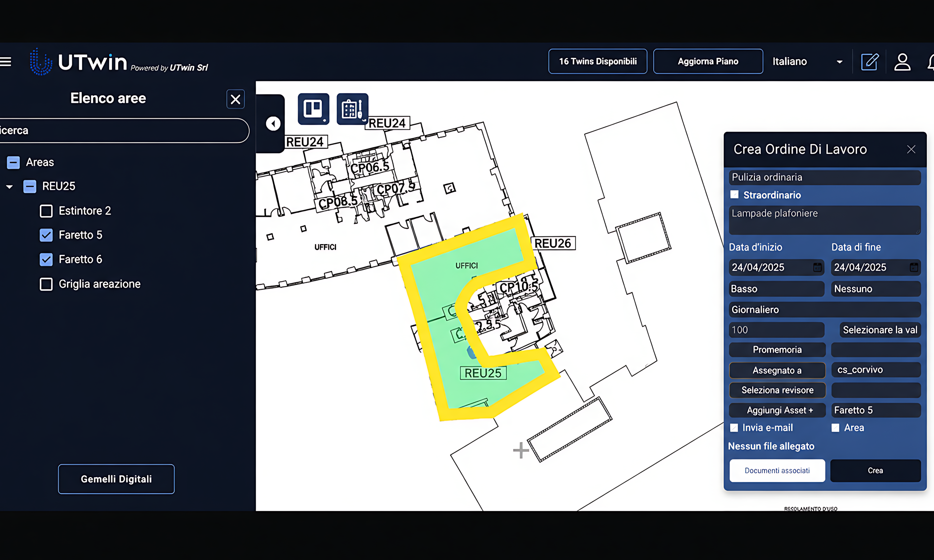Click the CP08.5 room label
934x560 pixels.
[x=338, y=202]
